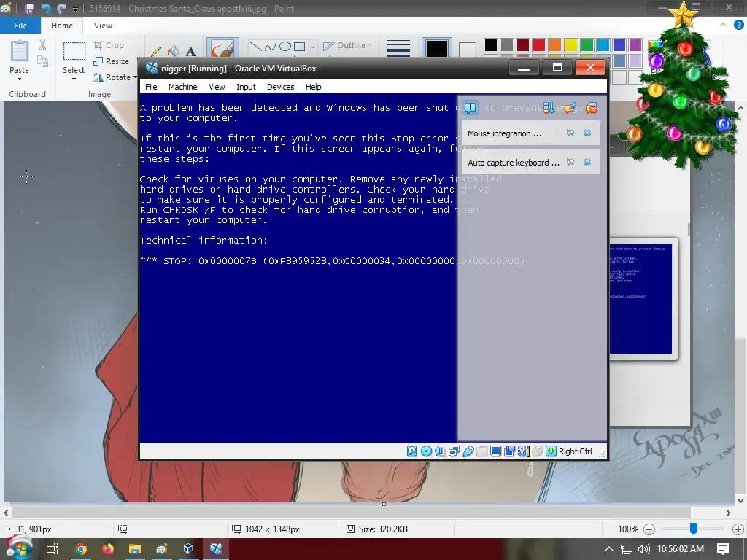Open the Select dropdown arrow
Viewport: 747px width, 560px height.
point(74,79)
